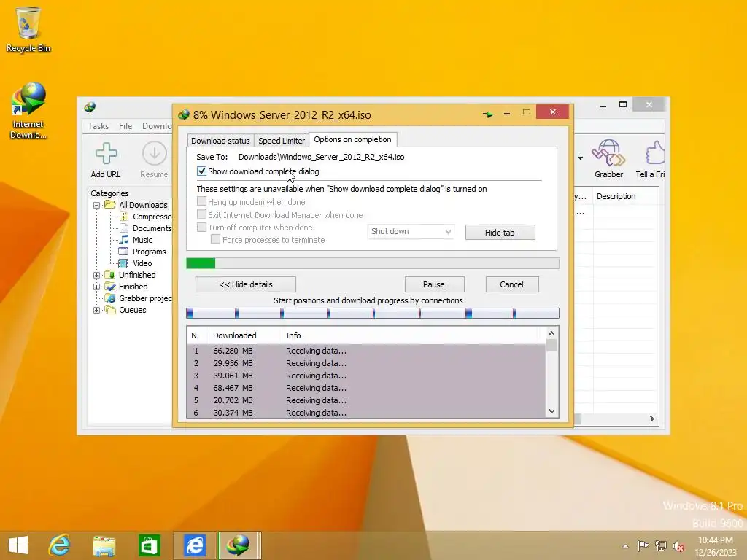Expand the Queues tree node
This screenshot has height=560, width=747.
[97, 310]
